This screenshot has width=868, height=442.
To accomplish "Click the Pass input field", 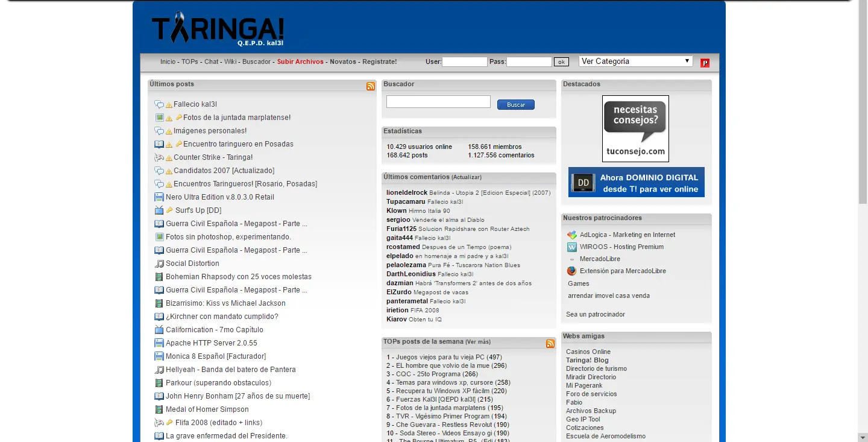I will [x=529, y=62].
